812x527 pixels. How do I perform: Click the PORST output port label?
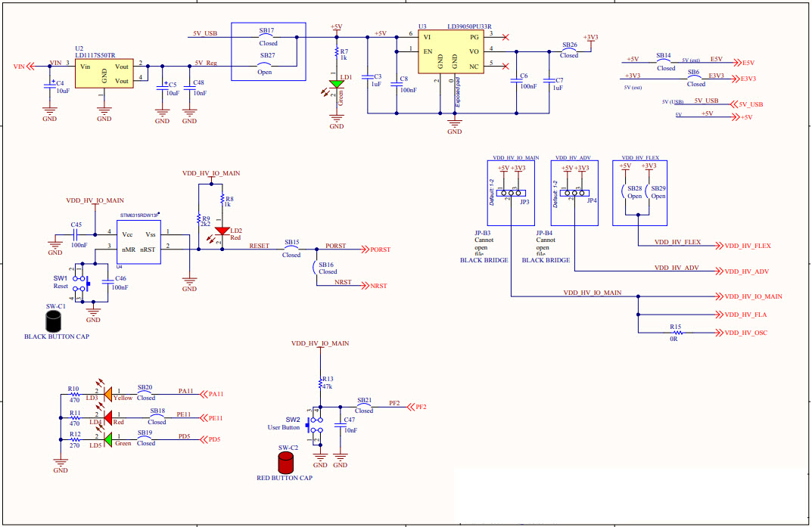point(379,250)
